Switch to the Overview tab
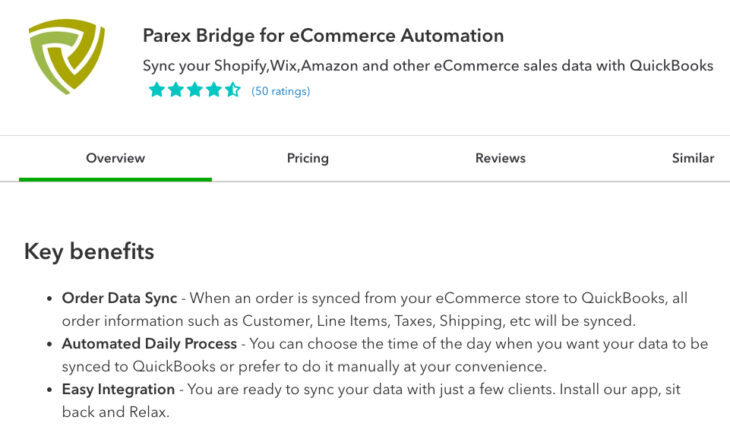 tap(115, 158)
